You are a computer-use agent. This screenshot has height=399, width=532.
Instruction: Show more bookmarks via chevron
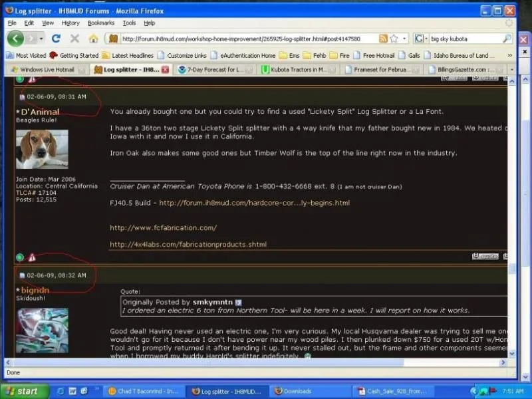509,55
